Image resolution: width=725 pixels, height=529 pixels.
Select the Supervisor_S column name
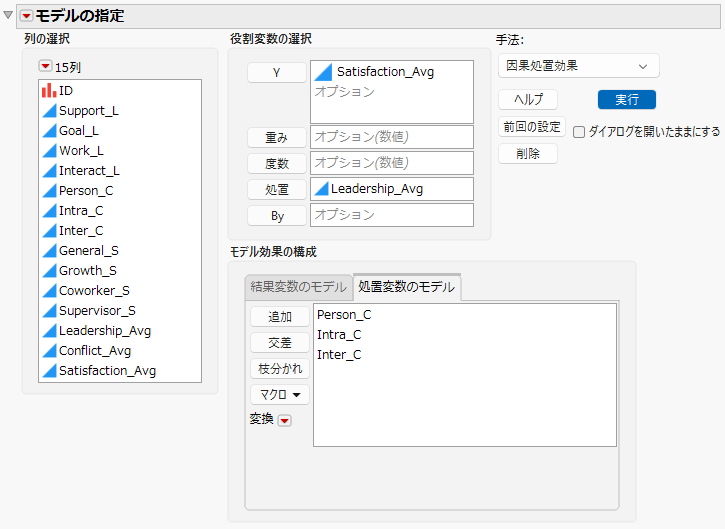click(98, 311)
